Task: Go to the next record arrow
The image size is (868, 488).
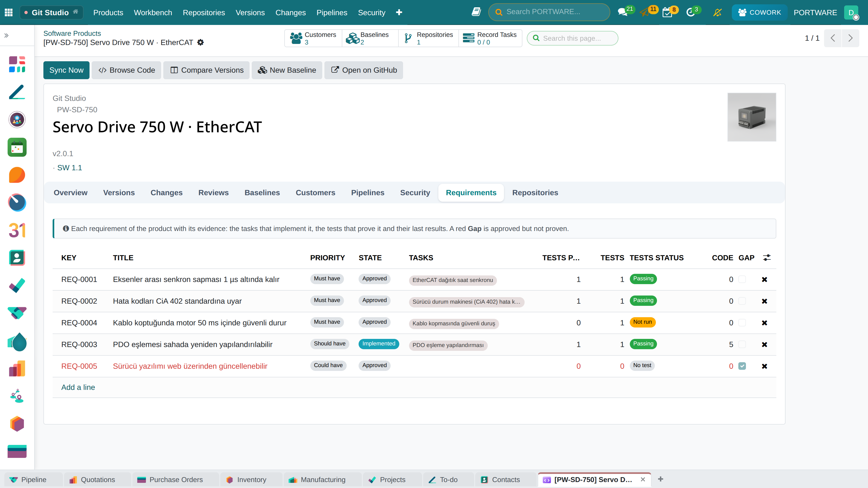Action: pos(850,38)
